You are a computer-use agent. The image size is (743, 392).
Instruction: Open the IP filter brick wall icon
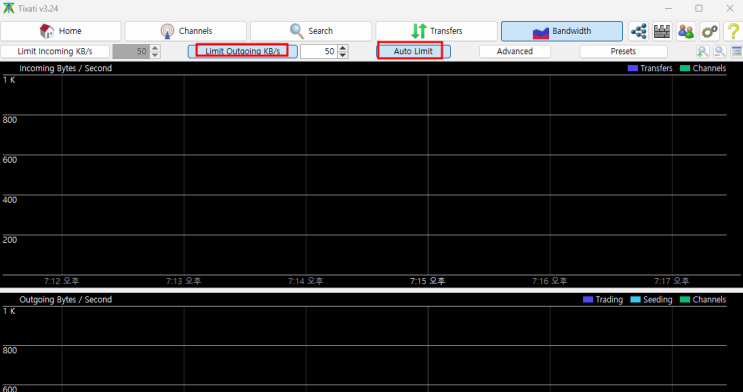[x=662, y=31]
